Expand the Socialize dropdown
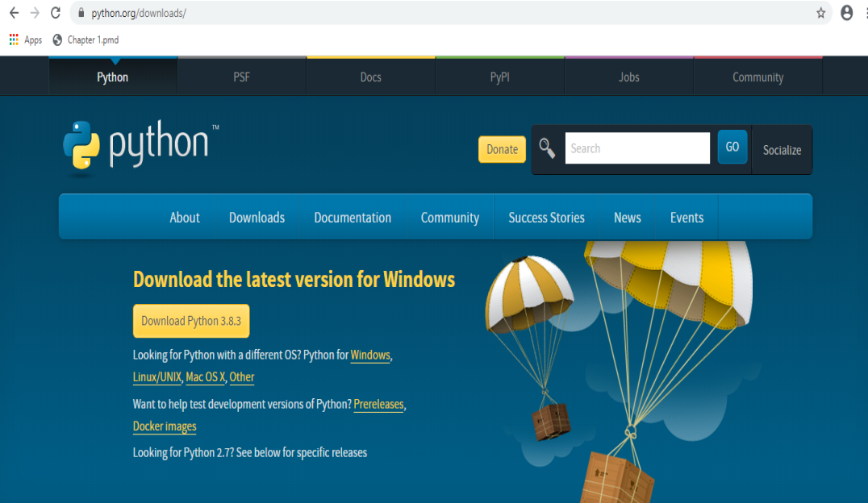Screen dimensions: 868x503 coord(782,150)
